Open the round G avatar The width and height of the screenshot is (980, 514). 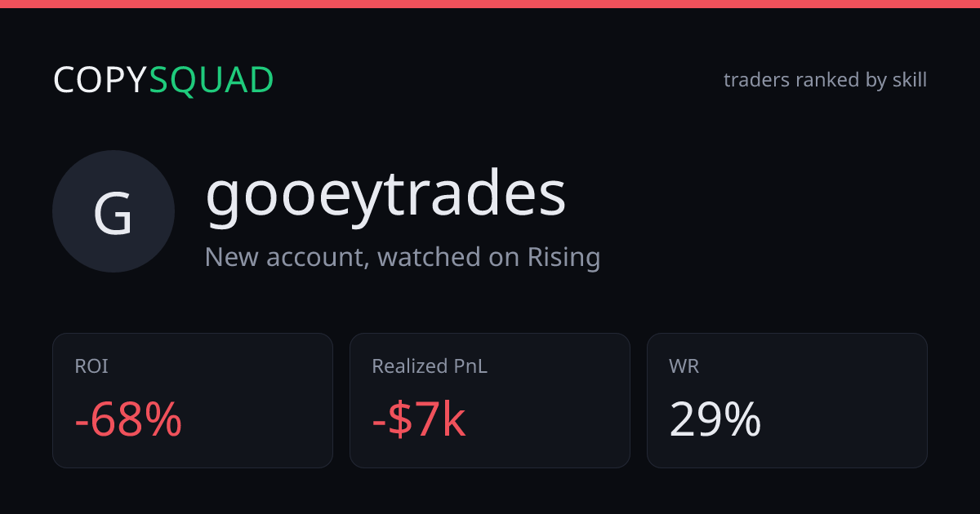[x=114, y=211]
